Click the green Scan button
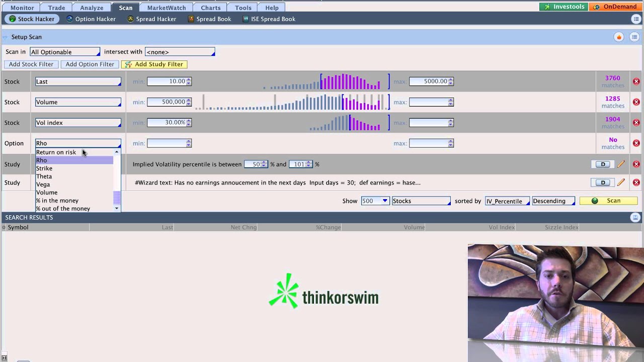This screenshot has height=362, width=644. point(608,201)
